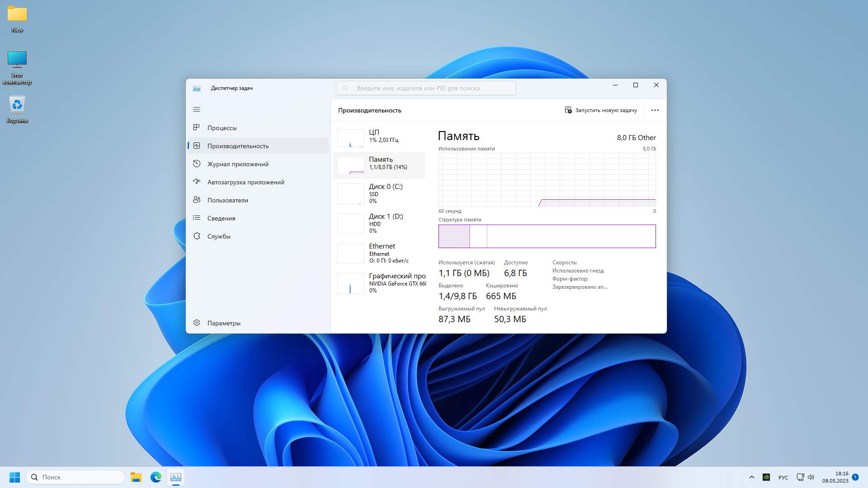
Task: Collapse the hamburger navigation menu
Action: (197, 109)
